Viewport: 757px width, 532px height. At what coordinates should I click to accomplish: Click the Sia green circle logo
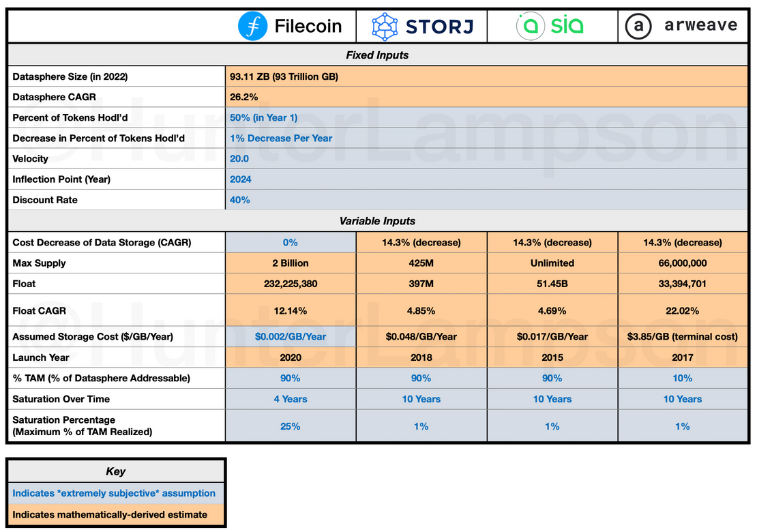530,27
